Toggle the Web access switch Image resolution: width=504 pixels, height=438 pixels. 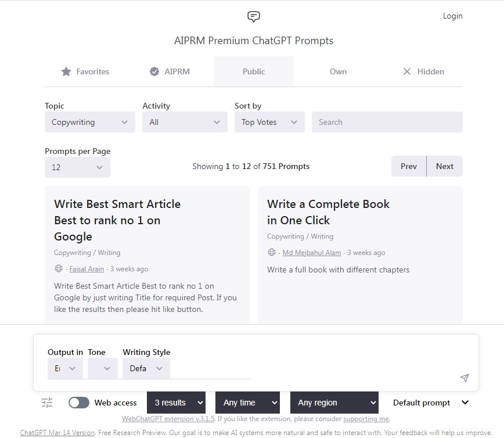click(79, 403)
